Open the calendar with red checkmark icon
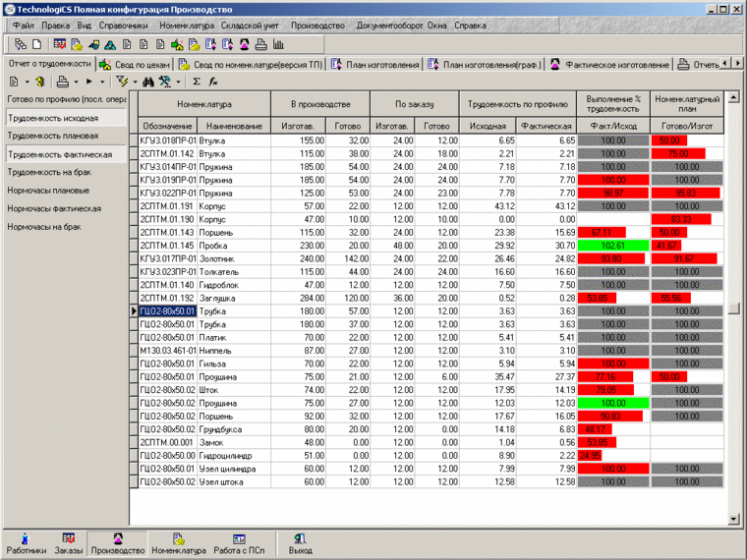The height and width of the screenshot is (560, 747). point(60,44)
